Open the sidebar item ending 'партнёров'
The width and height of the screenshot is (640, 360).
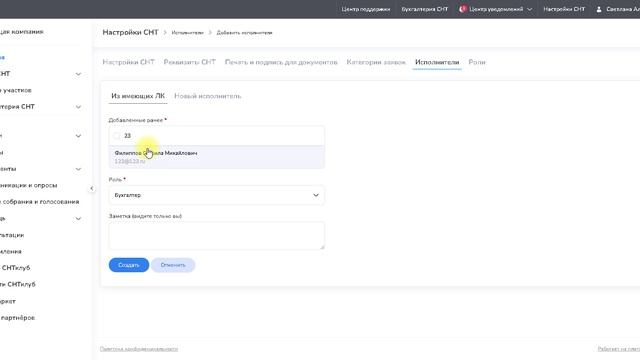click(17, 318)
